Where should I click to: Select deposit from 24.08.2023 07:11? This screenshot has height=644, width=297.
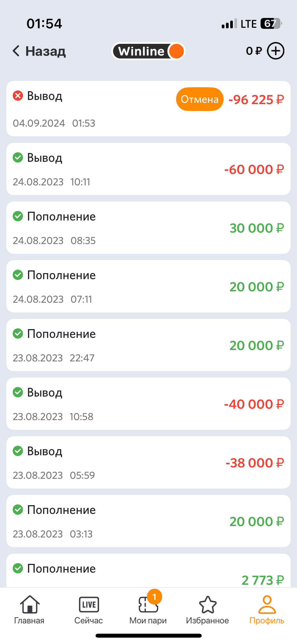(148, 287)
